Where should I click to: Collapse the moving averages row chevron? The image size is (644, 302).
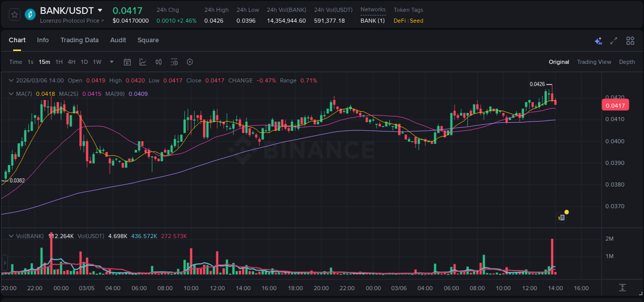click(x=10, y=94)
